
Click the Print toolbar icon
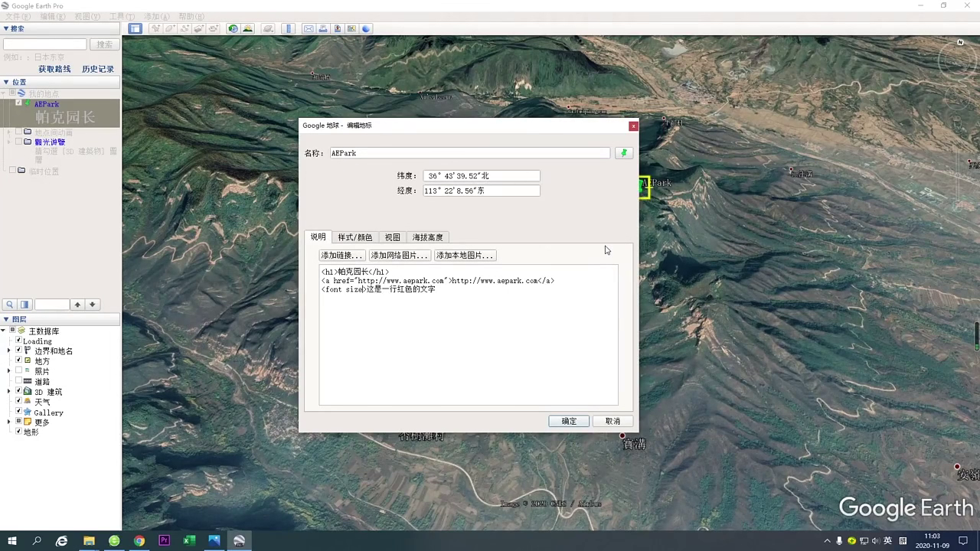(323, 28)
